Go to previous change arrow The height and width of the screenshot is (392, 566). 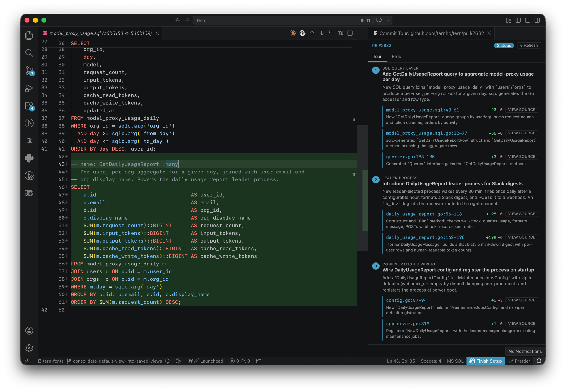click(312, 33)
